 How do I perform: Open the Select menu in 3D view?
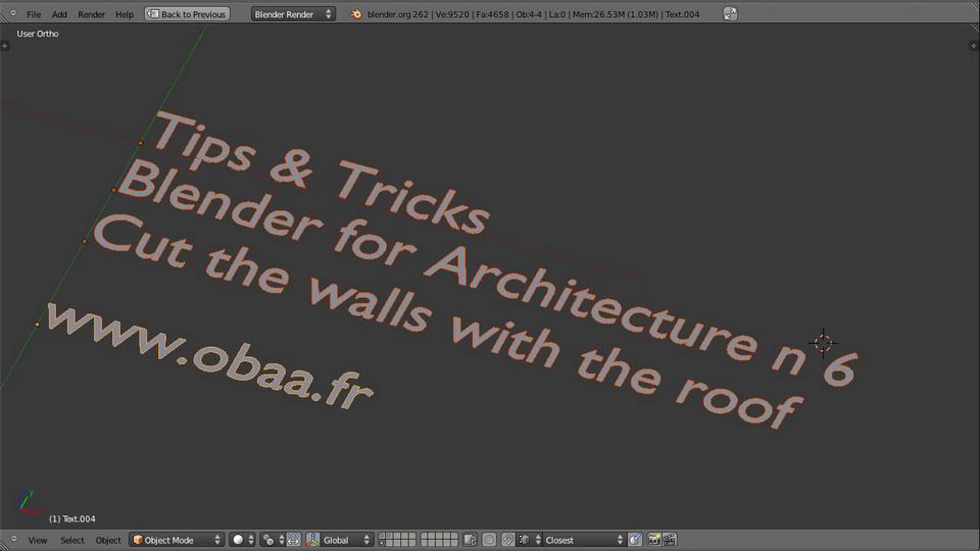coord(72,540)
